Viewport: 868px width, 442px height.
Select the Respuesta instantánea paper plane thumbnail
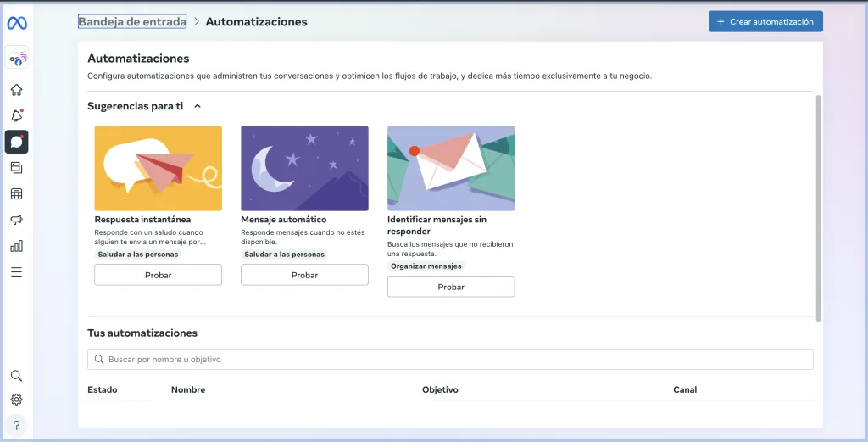[x=159, y=168]
